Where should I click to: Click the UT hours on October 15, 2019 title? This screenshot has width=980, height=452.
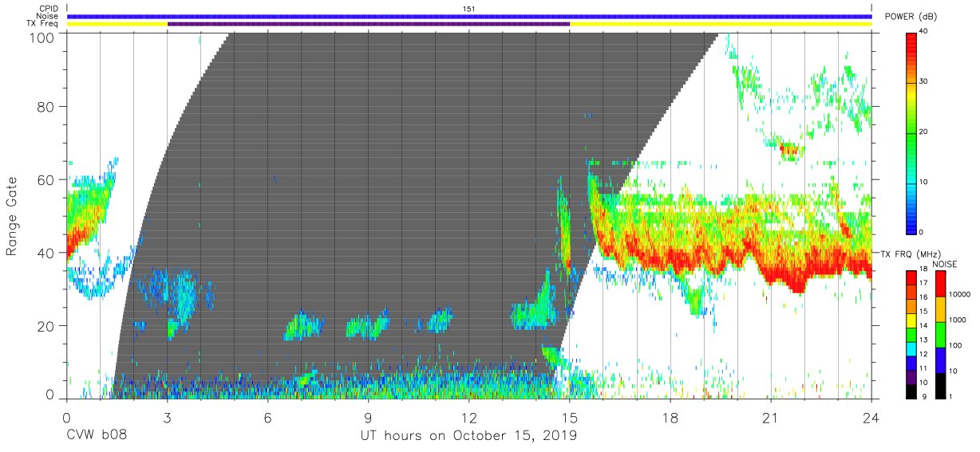(x=469, y=436)
